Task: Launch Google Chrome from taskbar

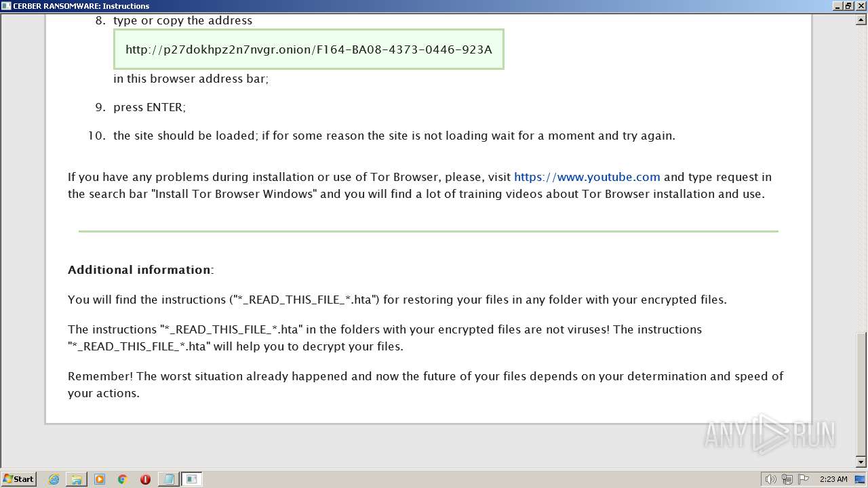Action: [123, 479]
